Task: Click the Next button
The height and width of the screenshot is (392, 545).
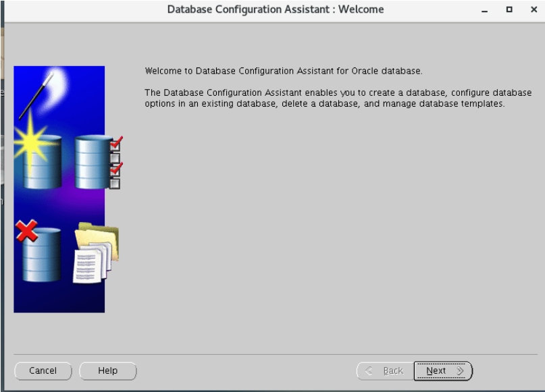Action: (443, 371)
